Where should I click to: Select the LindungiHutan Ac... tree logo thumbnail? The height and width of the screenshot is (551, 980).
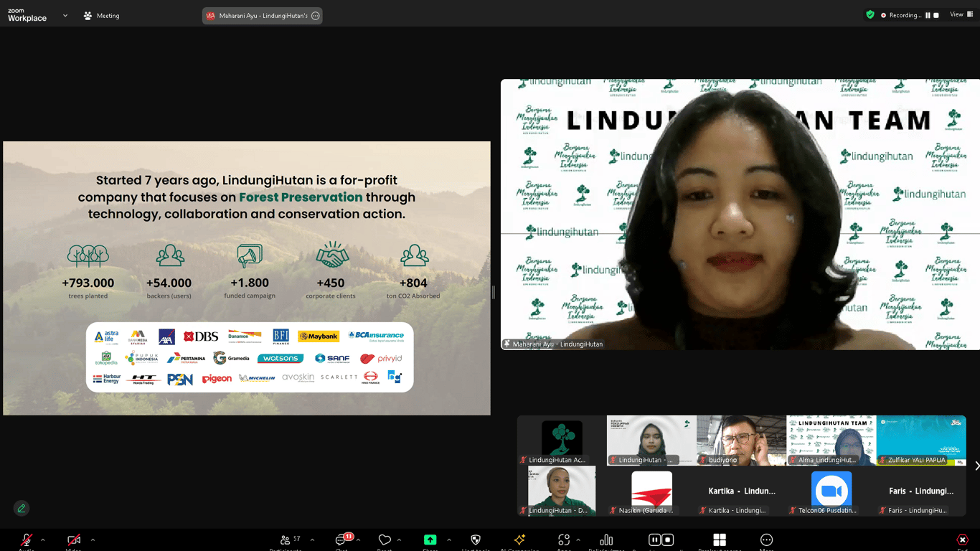(562, 441)
